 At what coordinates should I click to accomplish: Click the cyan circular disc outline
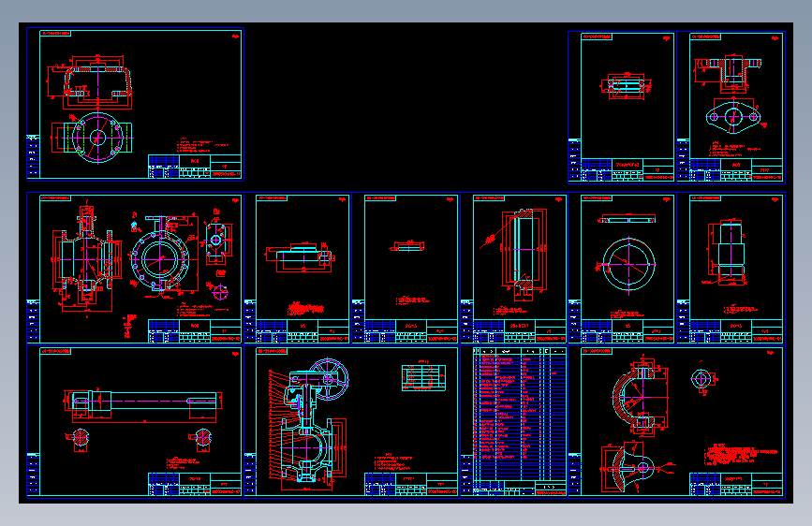coord(628,264)
